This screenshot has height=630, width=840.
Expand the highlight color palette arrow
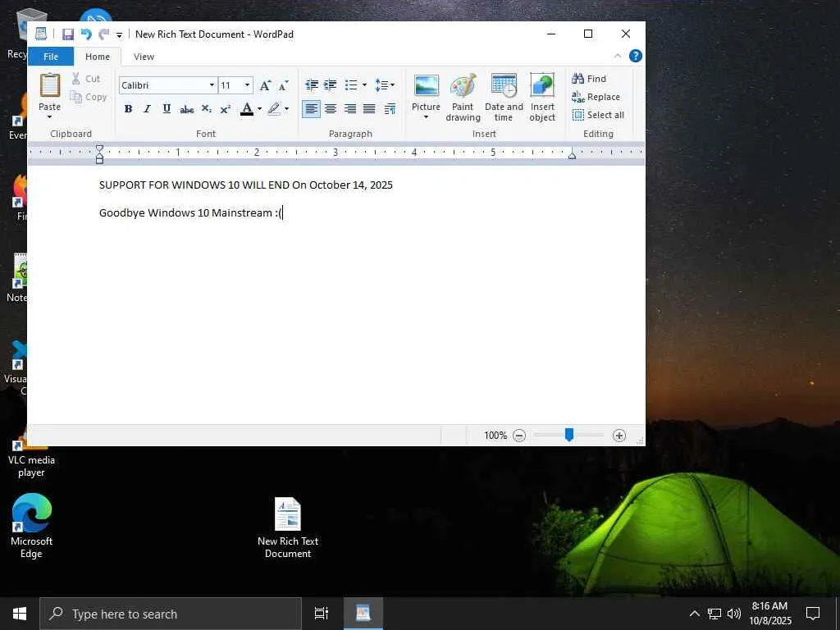286,109
